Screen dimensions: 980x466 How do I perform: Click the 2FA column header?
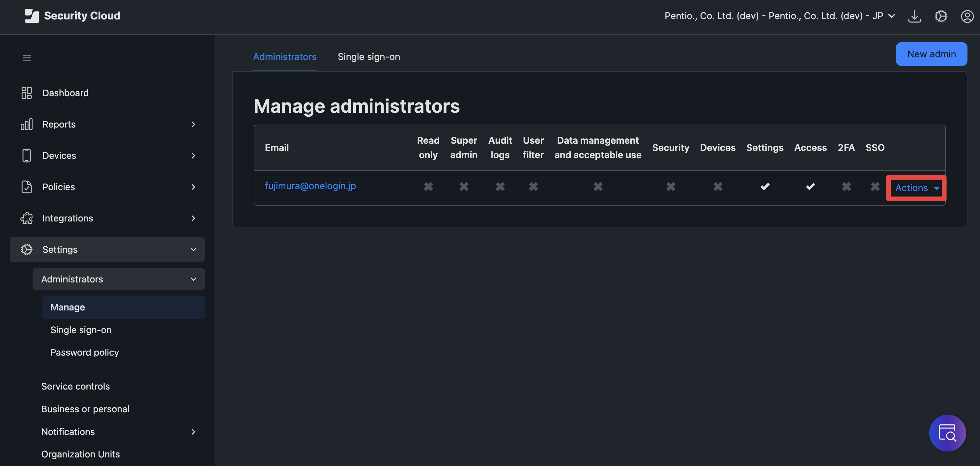click(846, 148)
